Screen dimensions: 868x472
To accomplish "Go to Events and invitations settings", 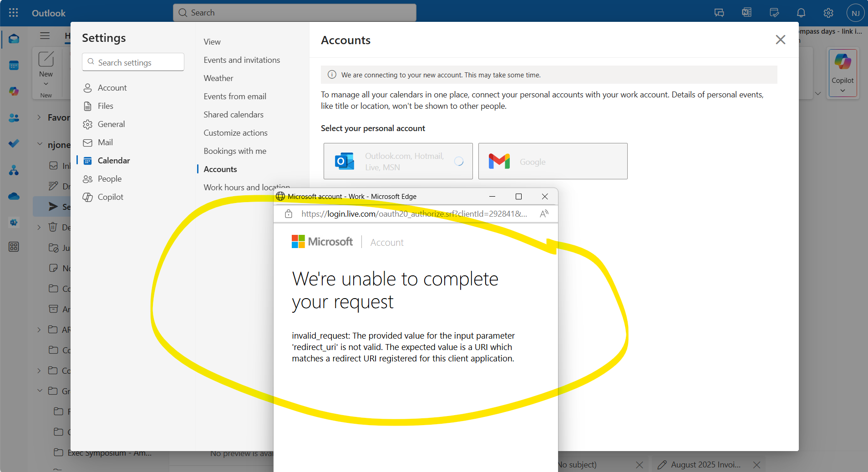I will pos(242,60).
